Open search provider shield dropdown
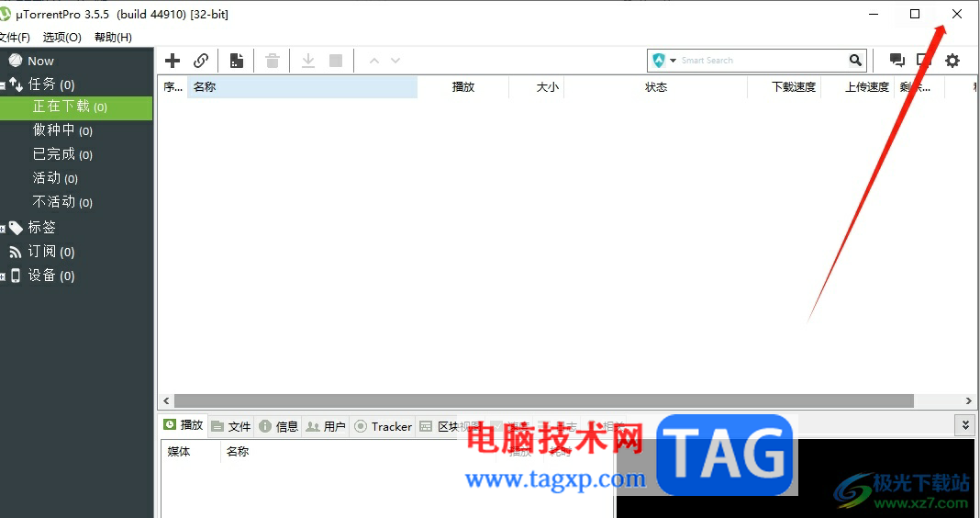 664,60
